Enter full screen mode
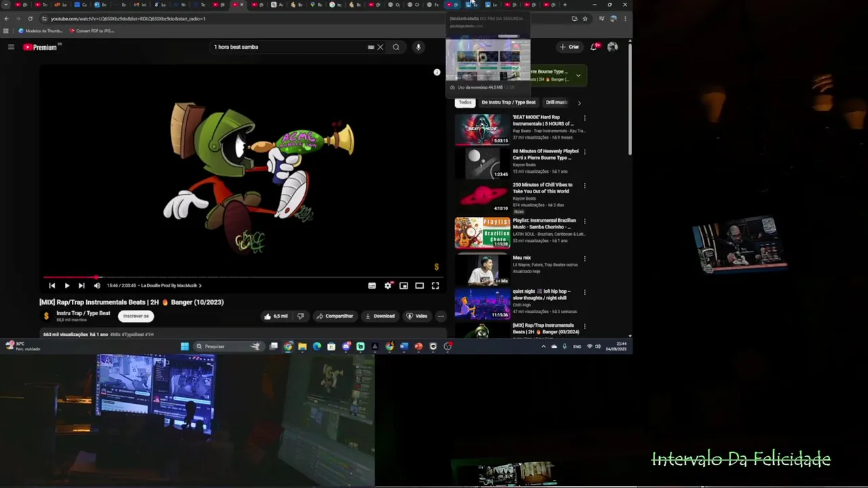This screenshot has width=868, height=488. click(x=435, y=285)
